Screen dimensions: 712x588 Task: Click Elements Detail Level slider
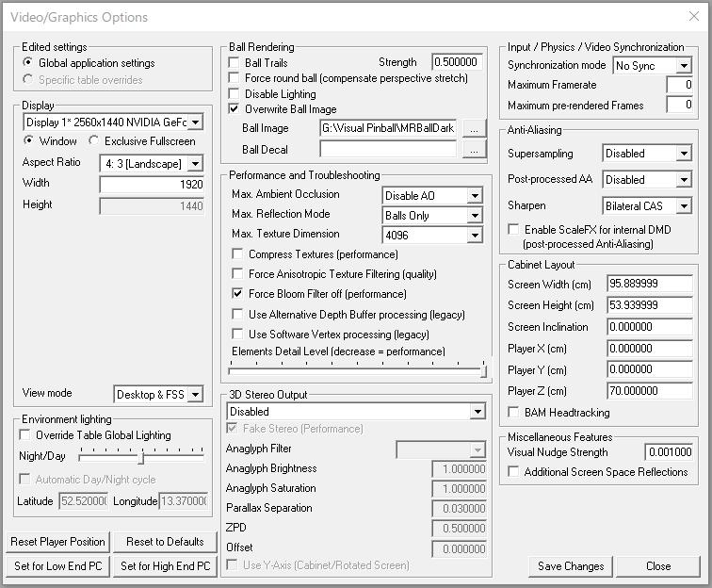click(357, 370)
